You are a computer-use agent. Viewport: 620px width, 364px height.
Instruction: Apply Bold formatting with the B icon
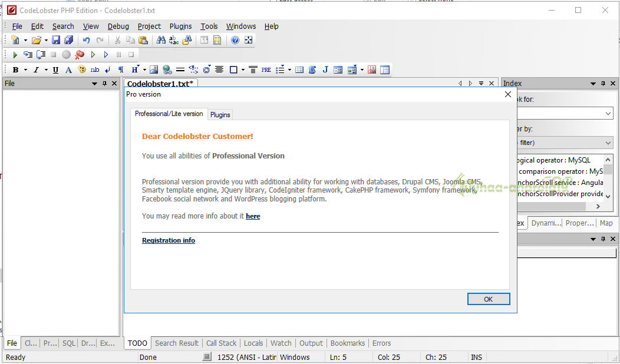[15, 70]
